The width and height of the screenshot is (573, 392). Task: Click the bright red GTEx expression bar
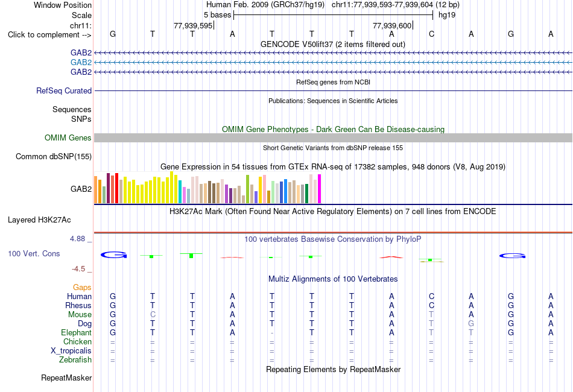(x=116, y=188)
